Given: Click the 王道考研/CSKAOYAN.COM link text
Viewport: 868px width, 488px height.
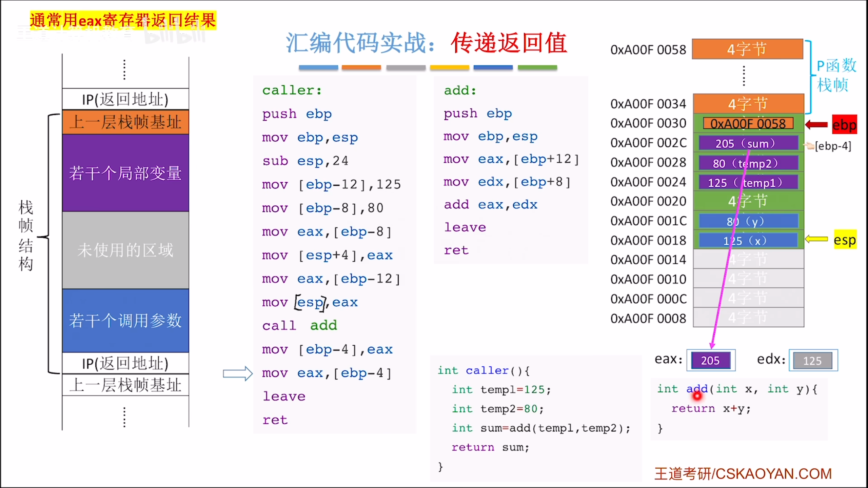Looking at the screenshot, I should pyautogui.click(x=743, y=474).
